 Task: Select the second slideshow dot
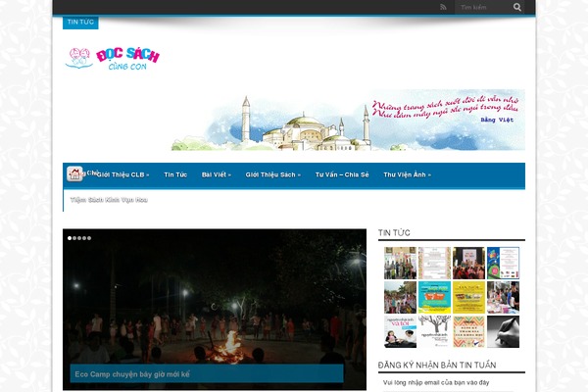74,238
